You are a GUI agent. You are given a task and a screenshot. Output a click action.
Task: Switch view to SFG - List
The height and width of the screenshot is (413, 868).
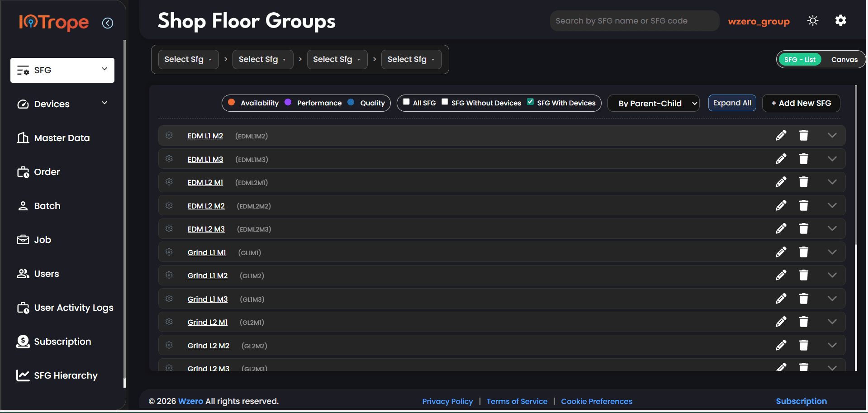(799, 59)
